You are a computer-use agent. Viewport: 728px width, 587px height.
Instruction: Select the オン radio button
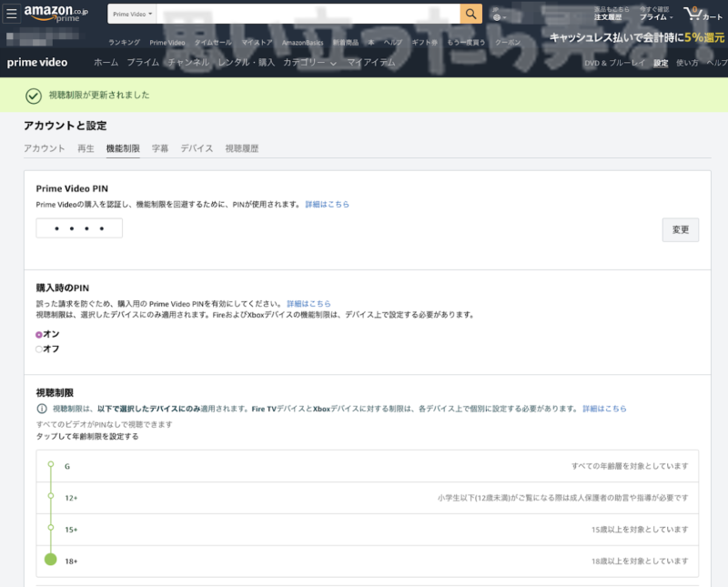[39, 334]
